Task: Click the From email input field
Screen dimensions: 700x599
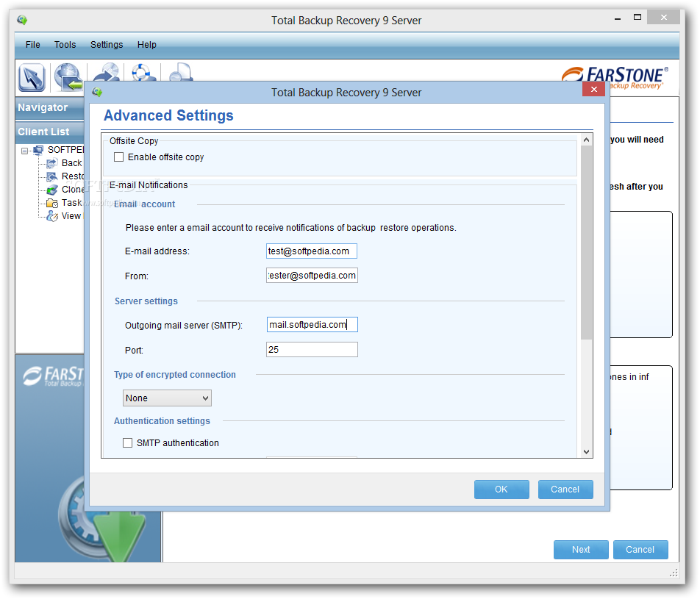Action: coord(312,276)
